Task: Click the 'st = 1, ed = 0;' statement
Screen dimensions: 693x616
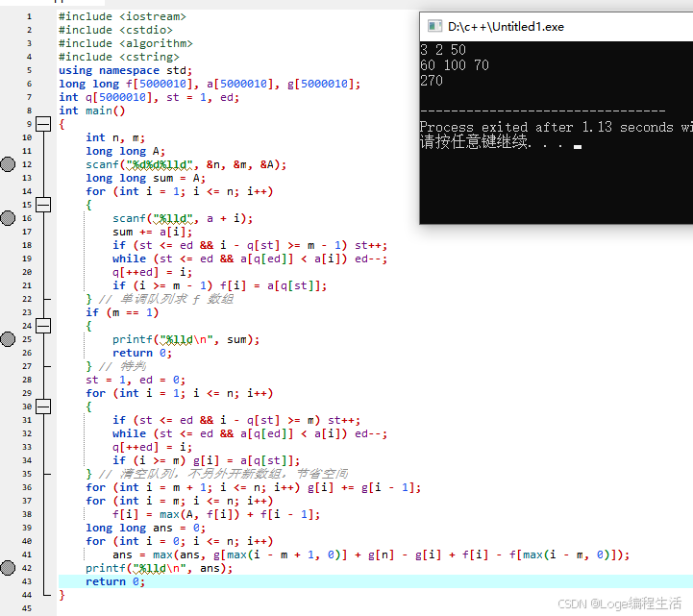Action: pyautogui.click(x=136, y=380)
